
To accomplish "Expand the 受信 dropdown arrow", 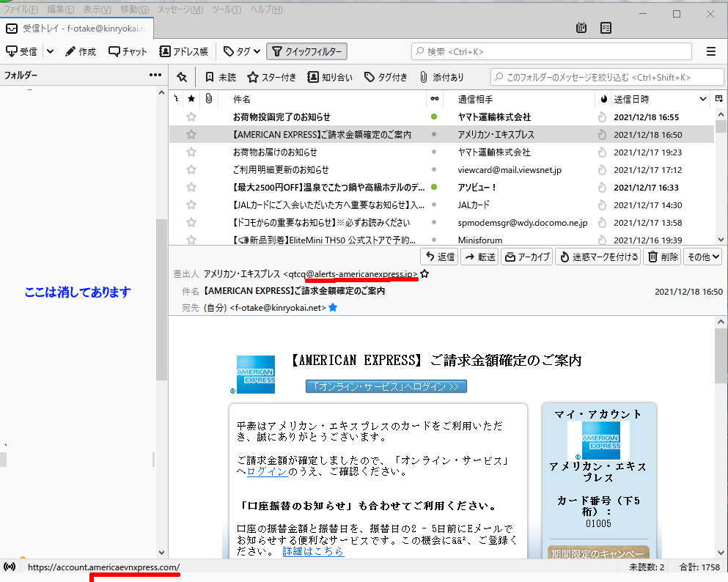I will (x=50, y=51).
